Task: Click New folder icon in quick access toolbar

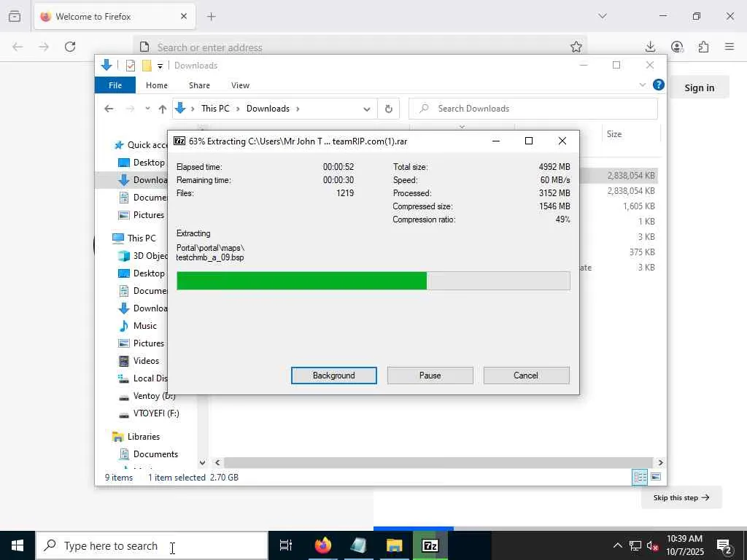Action: coord(147,66)
